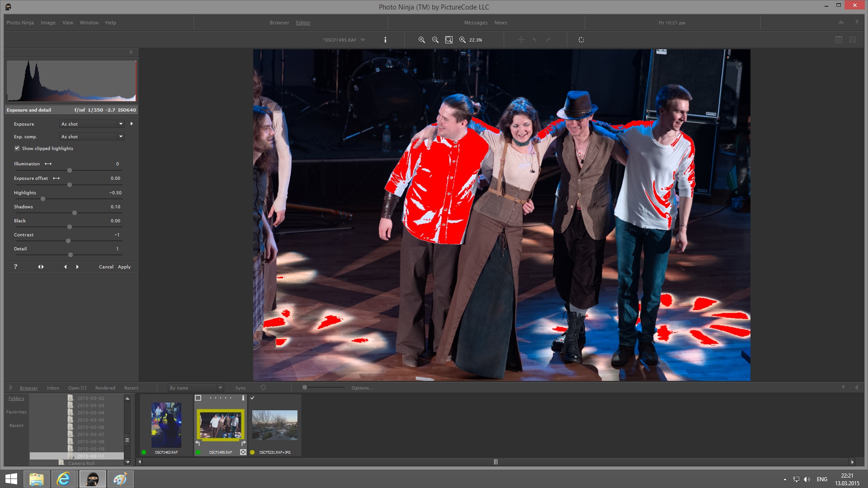Switch to the Inbox tab
Viewport: 868px width, 488px height.
[53, 388]
